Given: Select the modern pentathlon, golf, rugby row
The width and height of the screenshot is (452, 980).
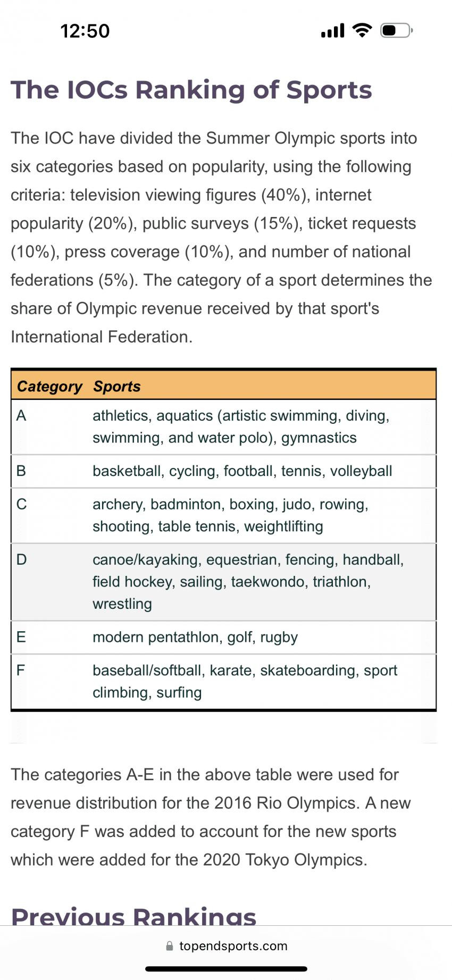Looking at the screenshot, I should click(223, 637).
